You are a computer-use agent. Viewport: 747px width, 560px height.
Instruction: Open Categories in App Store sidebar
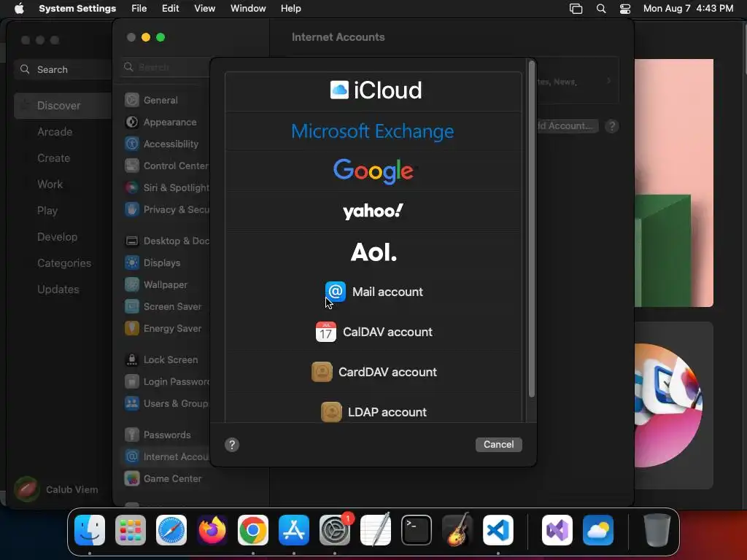[x=64, y=262]
